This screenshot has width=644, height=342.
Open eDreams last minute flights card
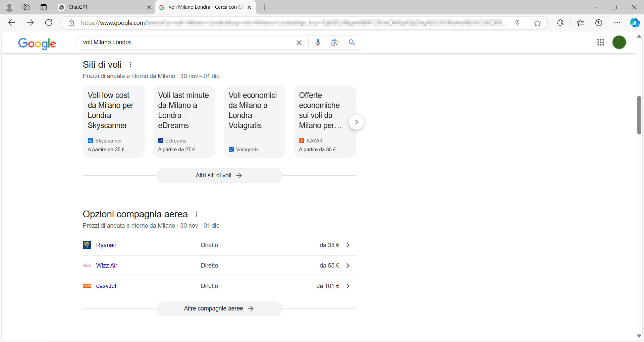184,121
